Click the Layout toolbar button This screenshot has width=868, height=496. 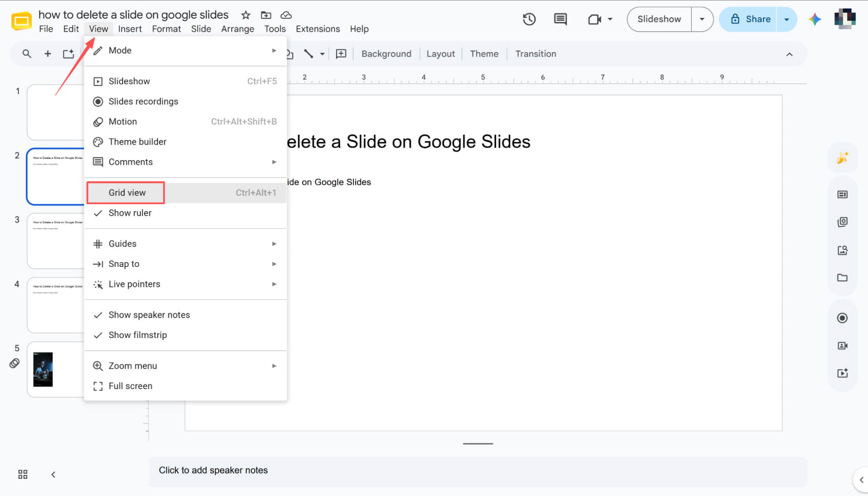440,54
